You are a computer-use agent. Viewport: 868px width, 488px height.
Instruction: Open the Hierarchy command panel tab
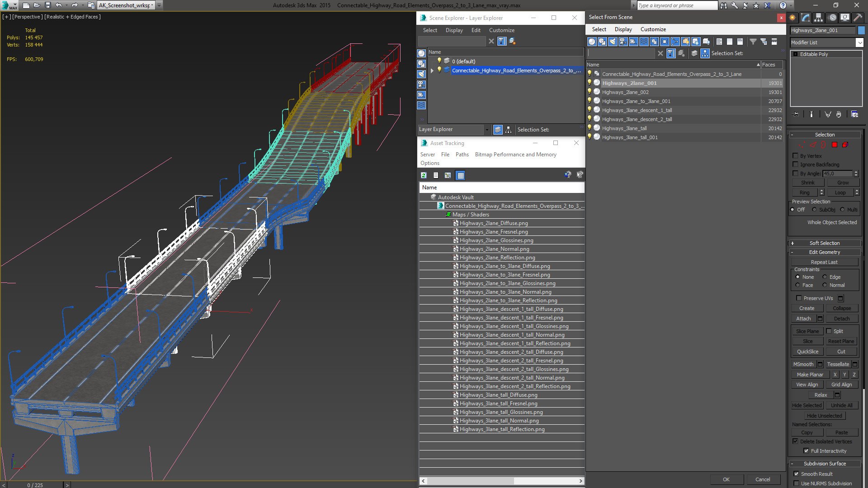819,18
